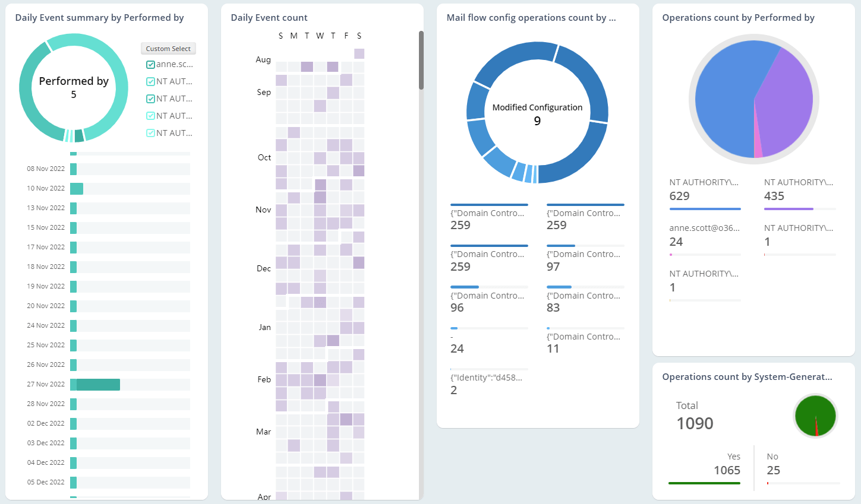This screenshot has height=504, width=861.
Task: Click the Modified Configuration donut center
Action: pos(537,113)
